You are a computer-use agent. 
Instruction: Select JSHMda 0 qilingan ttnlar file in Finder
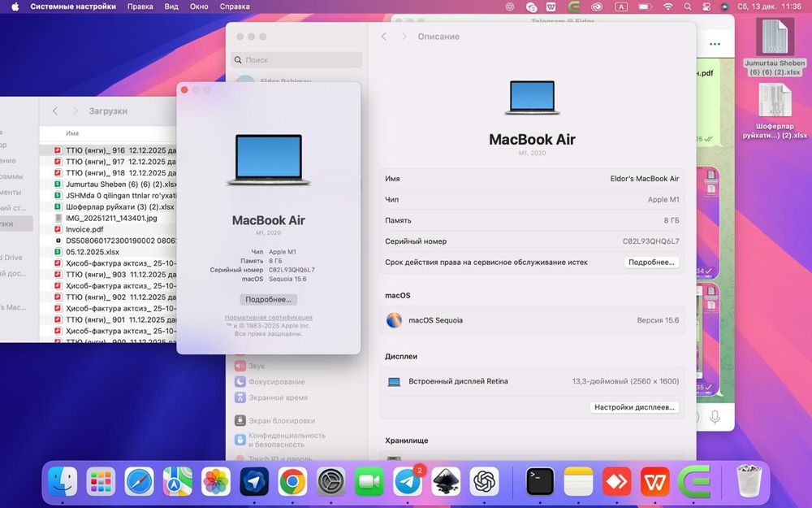109,195
